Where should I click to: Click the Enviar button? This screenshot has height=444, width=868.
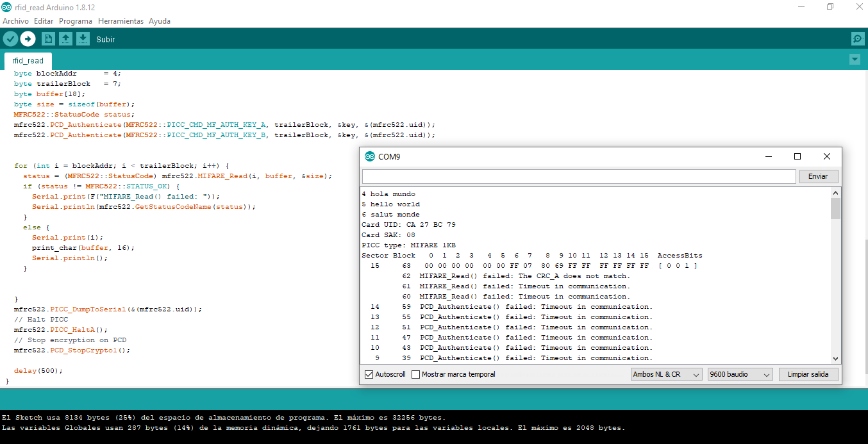[818, 176]
